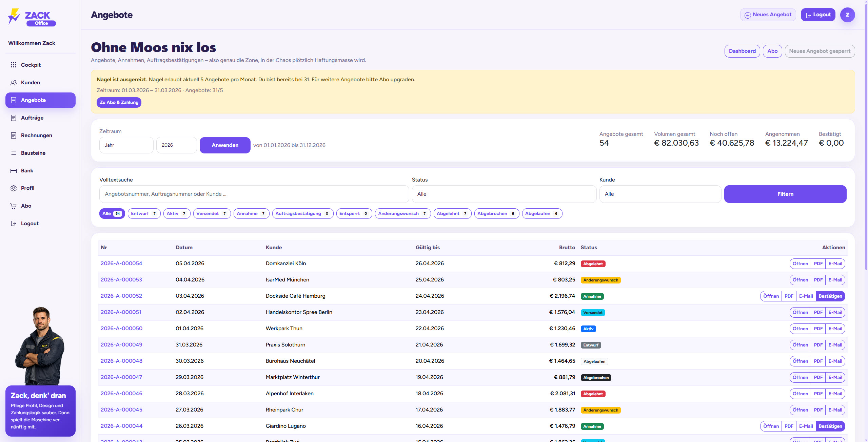Switch to the Dashboard tab button

pos(742,51)
